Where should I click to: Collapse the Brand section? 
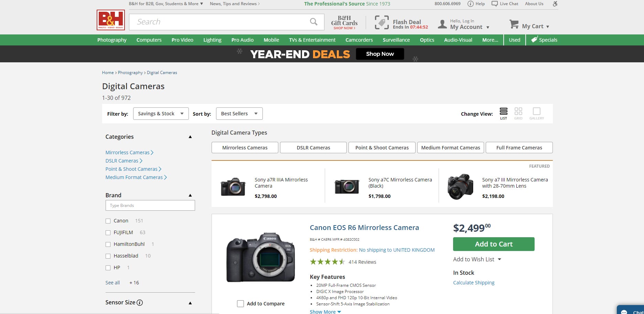[190, 195]
